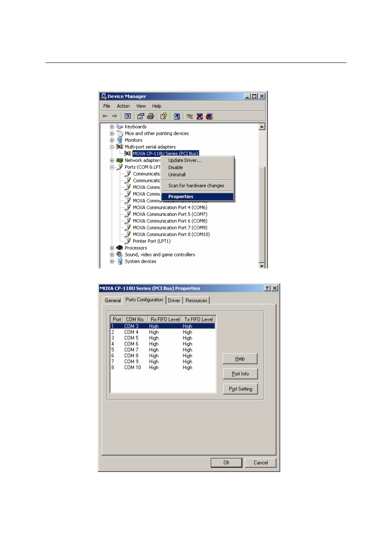Choose Update Driver from context menu
Viewport: 392px width, 555px height.
pyautogui.click(x=197, y=160)
